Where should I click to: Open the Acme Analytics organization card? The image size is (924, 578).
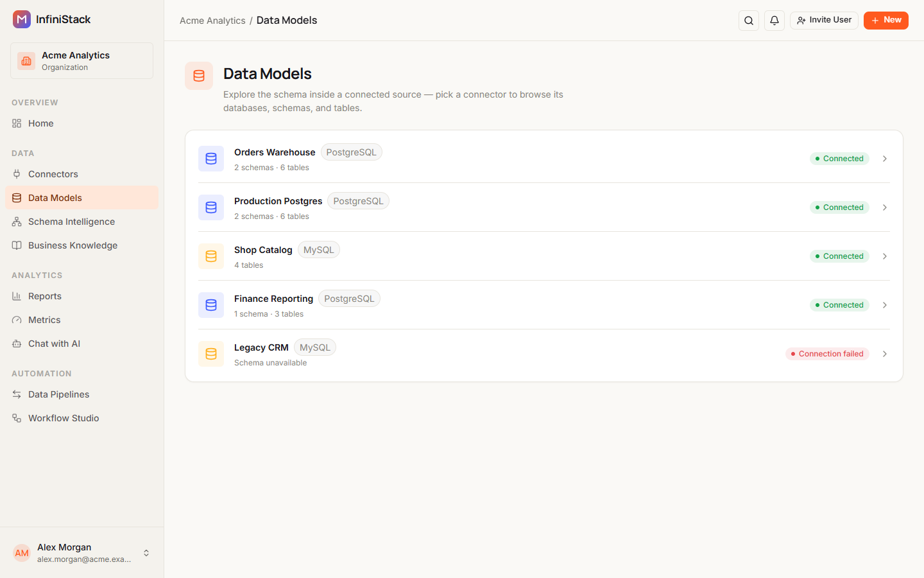coord(81,61)
